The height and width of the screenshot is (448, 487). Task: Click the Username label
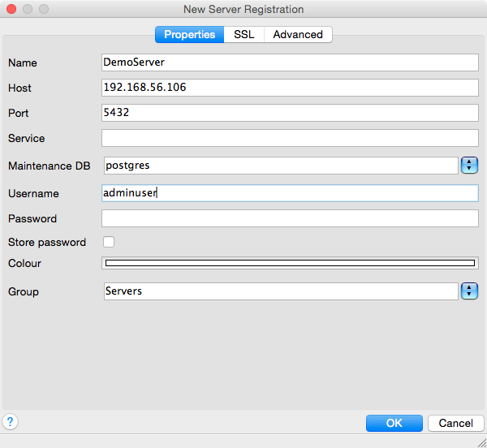click(x=33, y=193)
